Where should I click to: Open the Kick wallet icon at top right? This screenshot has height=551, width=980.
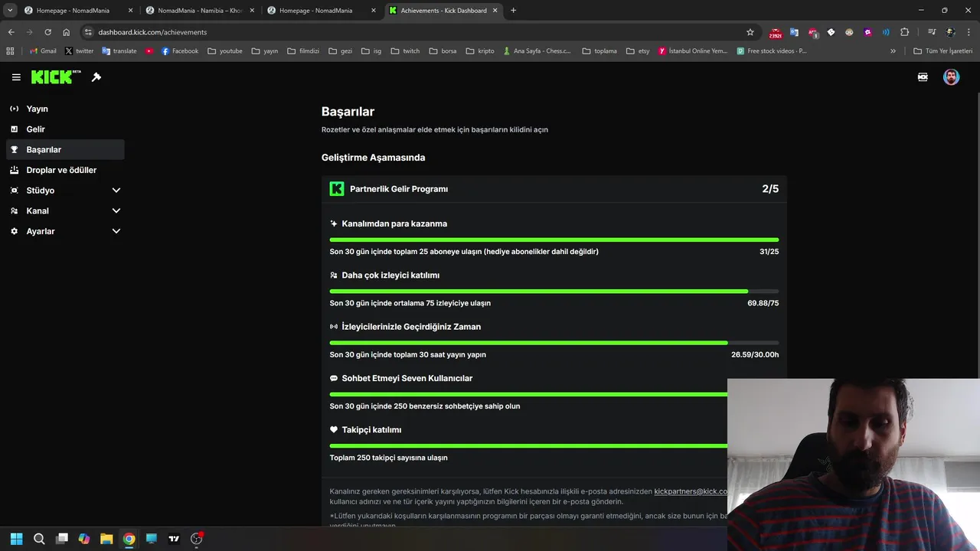click(923, 77)
